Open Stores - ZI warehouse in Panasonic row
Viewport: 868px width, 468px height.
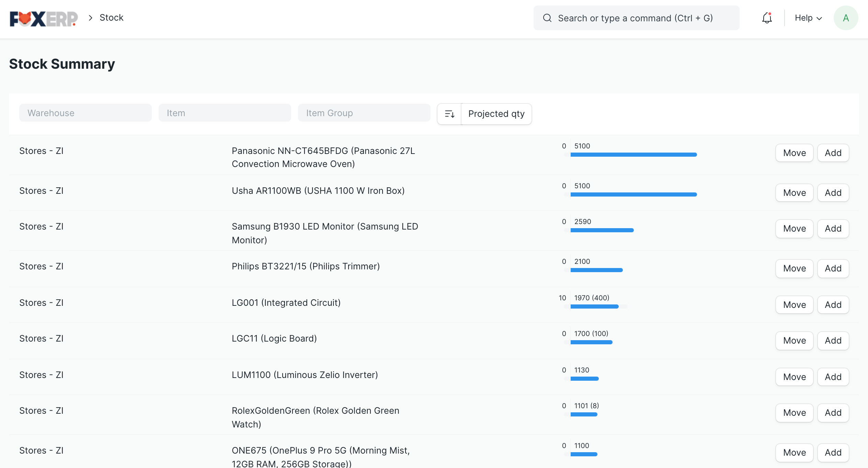pos(41,151)
